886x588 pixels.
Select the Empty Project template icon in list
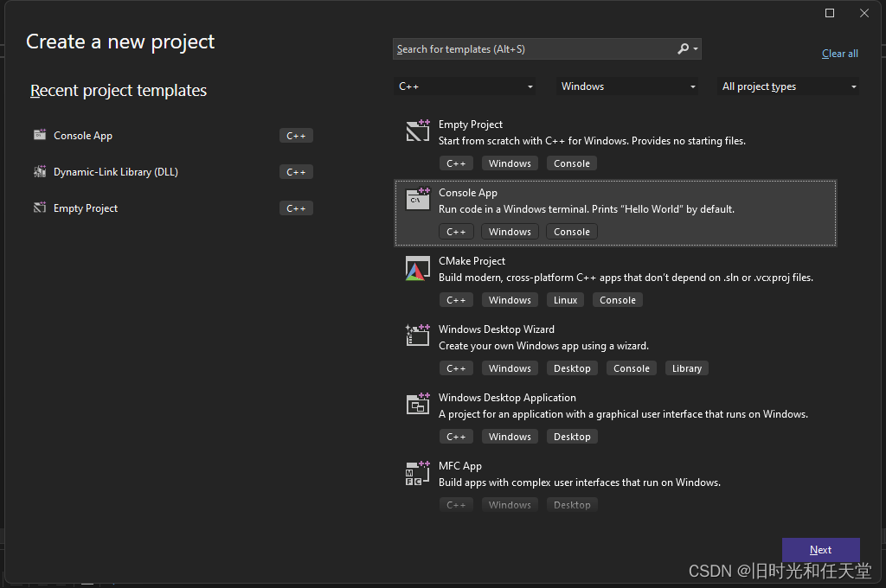(x=418, y=131)
